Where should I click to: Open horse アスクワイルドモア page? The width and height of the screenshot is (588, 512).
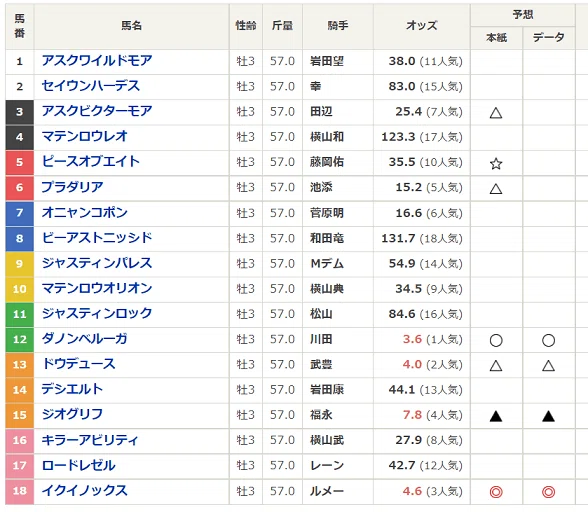click(x=97, y=61)
